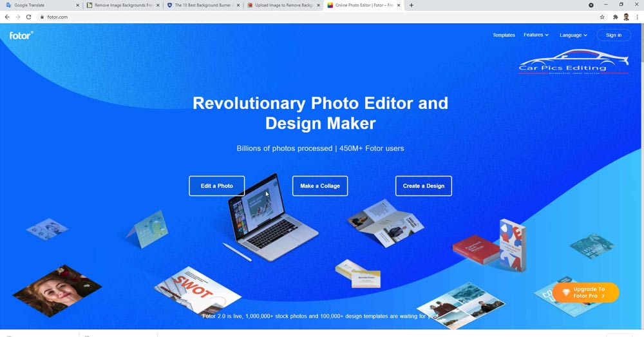This screenshot has height=337, width=644.
Task: Reload the page with refresh icon
Action: (29, 17)
